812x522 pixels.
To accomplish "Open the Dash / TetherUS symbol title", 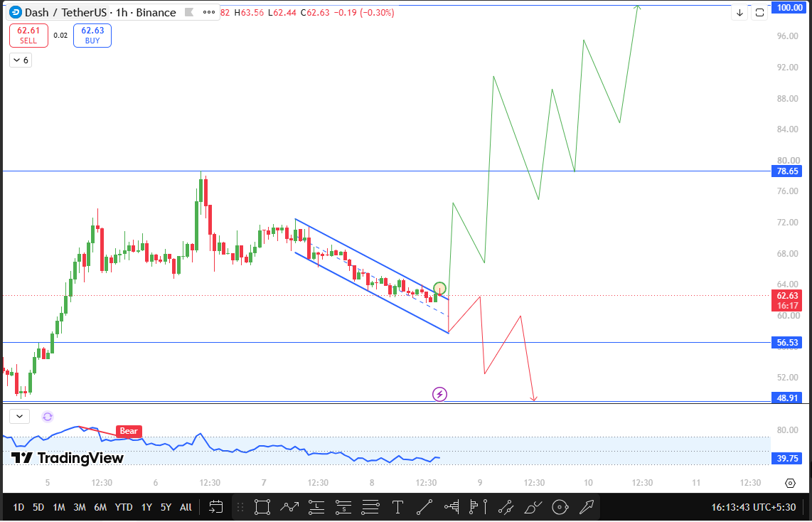I will tap(65, 12).
